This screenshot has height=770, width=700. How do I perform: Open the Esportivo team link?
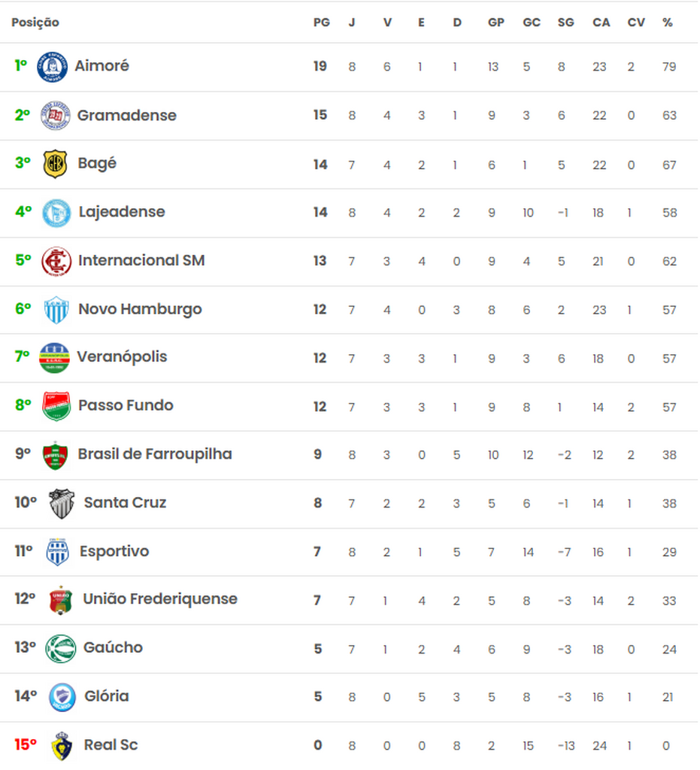(114, 551)
